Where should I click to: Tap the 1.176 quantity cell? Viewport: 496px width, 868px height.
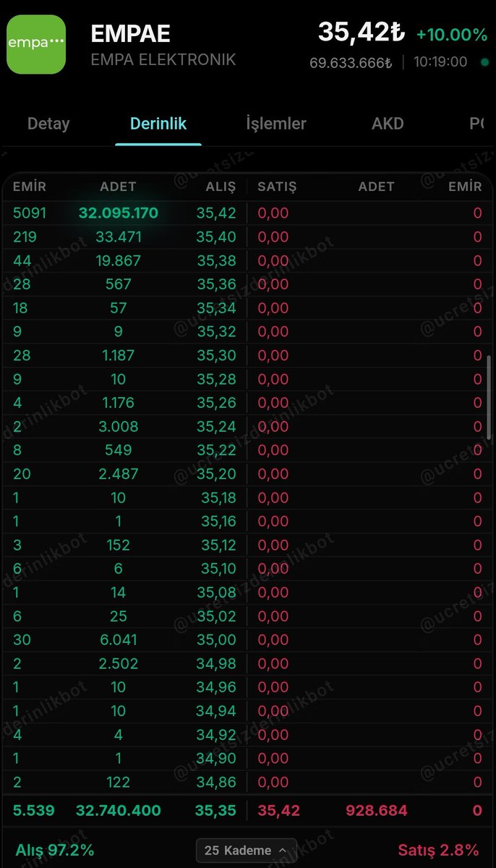point(119,403)
